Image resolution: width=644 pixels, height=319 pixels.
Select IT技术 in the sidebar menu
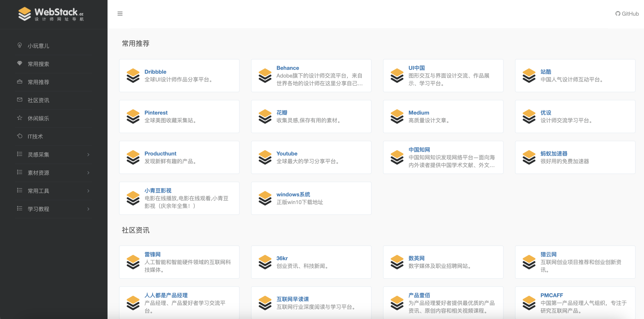(x=35, y=136)
